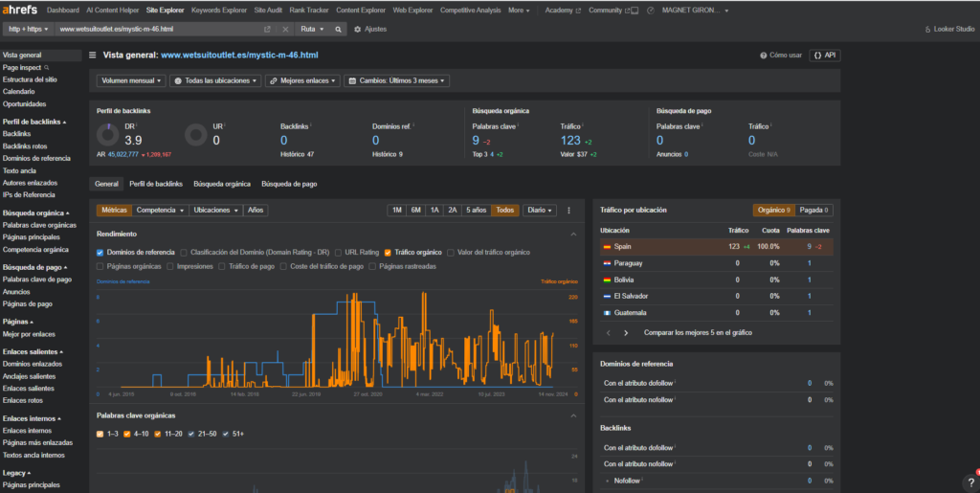Open the chart three-dots options menu

click(568, 211)
